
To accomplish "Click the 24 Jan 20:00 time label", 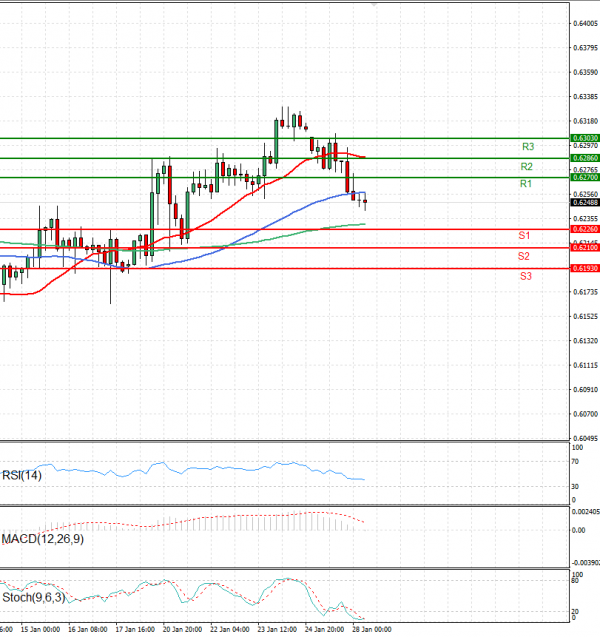I will (x=324, y=629).
